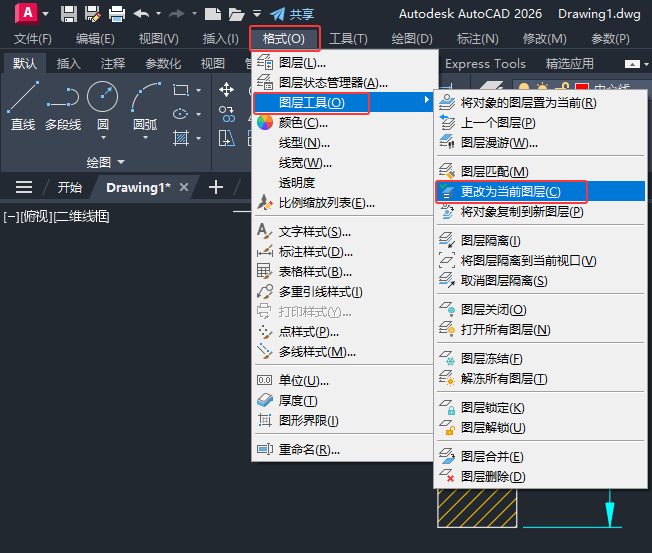This screenshot has width=652, height=553.
Task: Switch to the 精选应用 ribbon tab
Action: [570, 64]
